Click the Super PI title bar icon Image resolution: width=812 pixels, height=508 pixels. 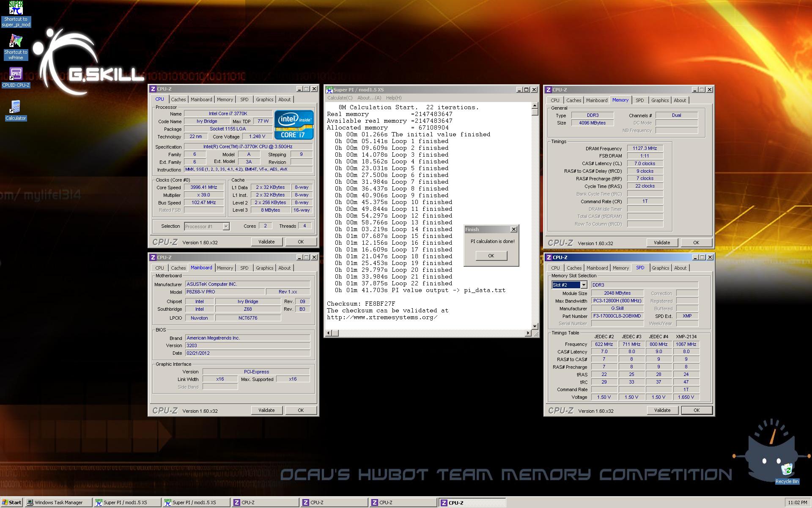point(329,89)
